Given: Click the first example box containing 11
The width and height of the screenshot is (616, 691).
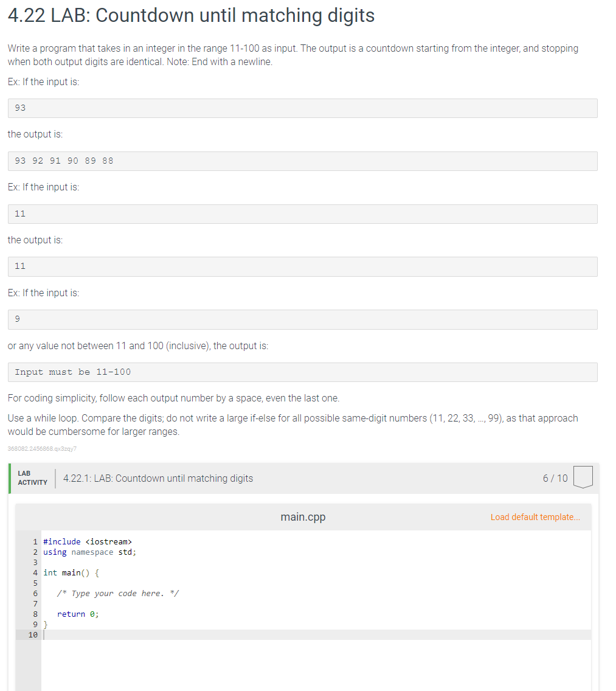Looking at the screenshot, I should point(302,214).
